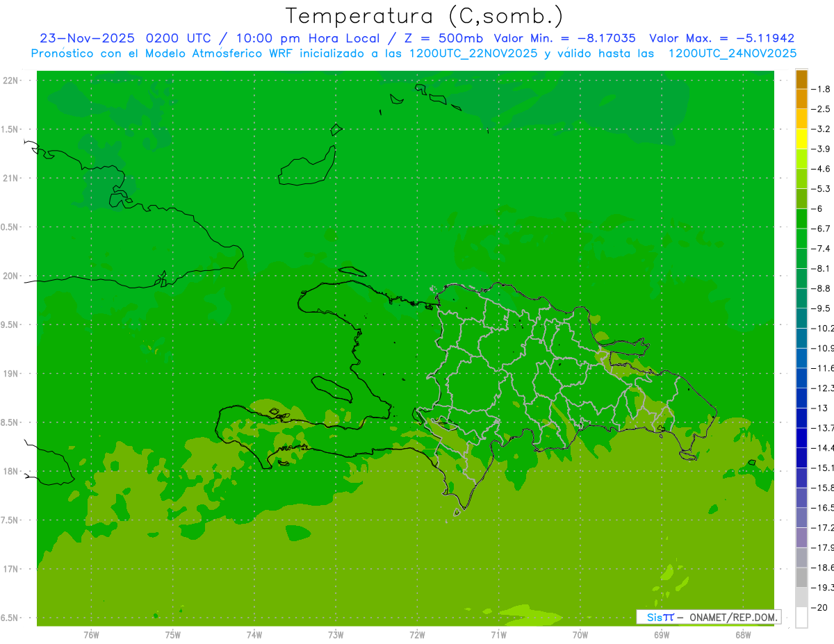Click the "-5.3" colorbar value
Viewport: 834px width, 644px height.
pos(821,188)
